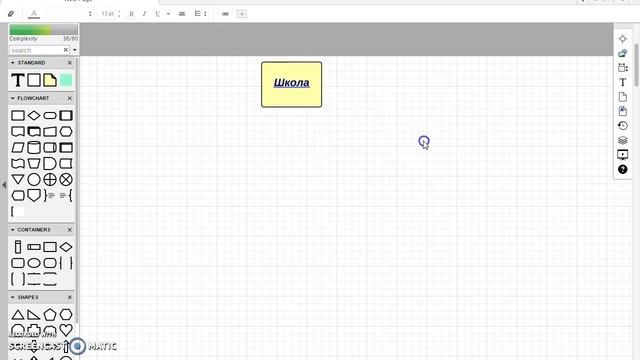Select the Merge inverted triangle shape
Screen dimensions: 640x360
(18, 179)
